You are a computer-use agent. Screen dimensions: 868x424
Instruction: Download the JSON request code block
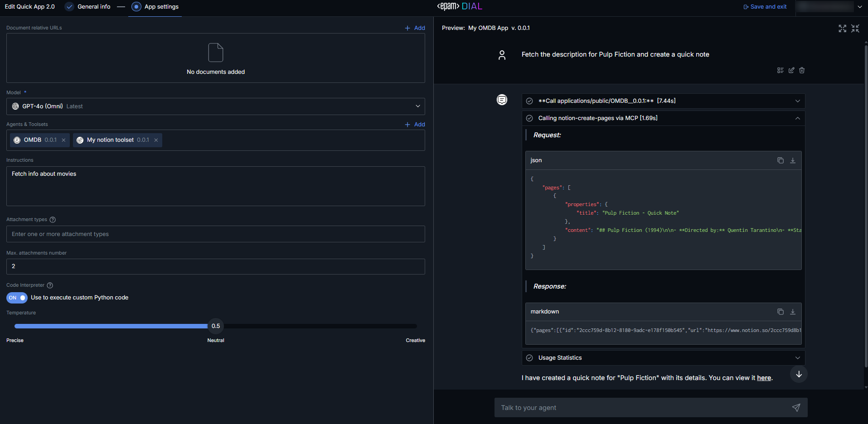(793, 160)
